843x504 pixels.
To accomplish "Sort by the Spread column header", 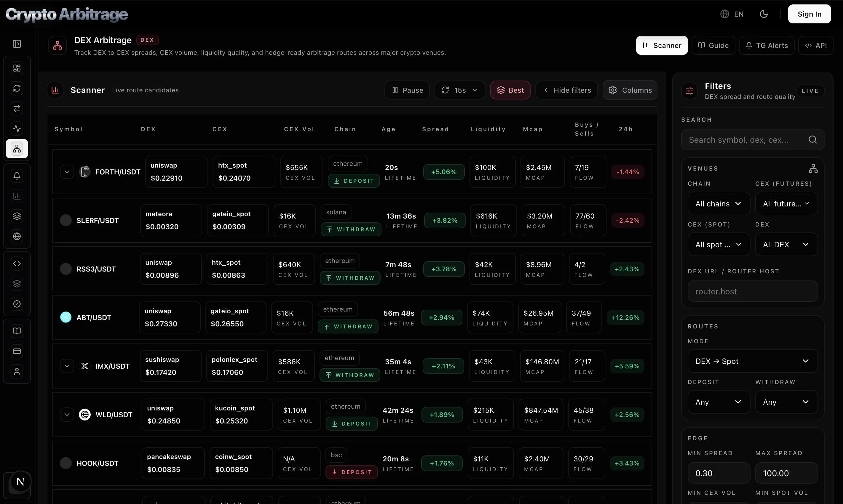I will [435, 129].
